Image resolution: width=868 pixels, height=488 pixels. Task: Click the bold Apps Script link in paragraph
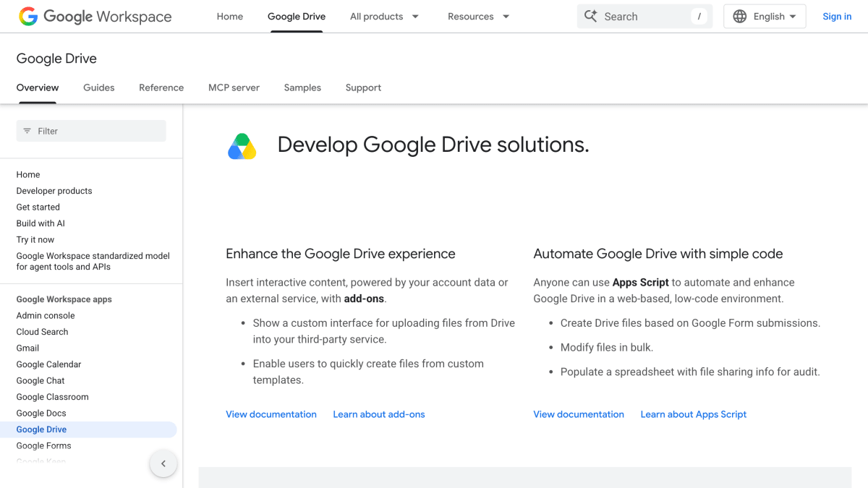click(640, 283)
